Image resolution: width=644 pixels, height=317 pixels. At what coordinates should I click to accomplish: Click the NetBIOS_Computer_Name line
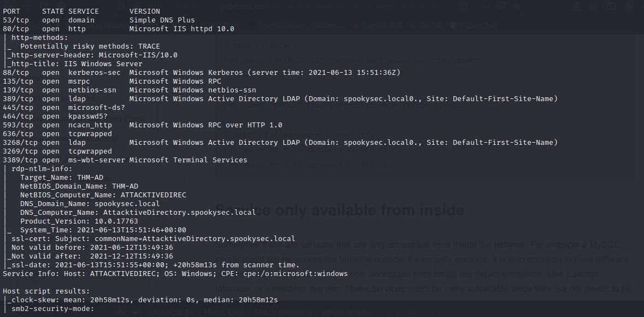(103, 195)
